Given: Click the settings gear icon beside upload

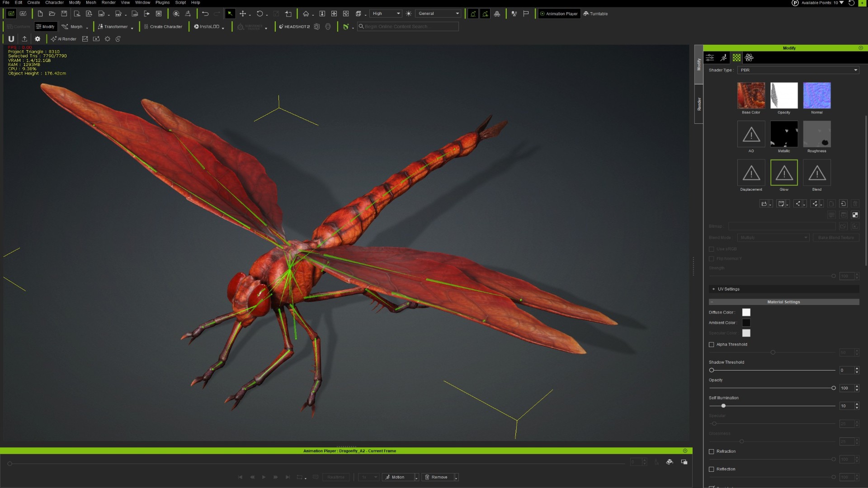Looking at the screenshot, I should [x=38, y=39].
